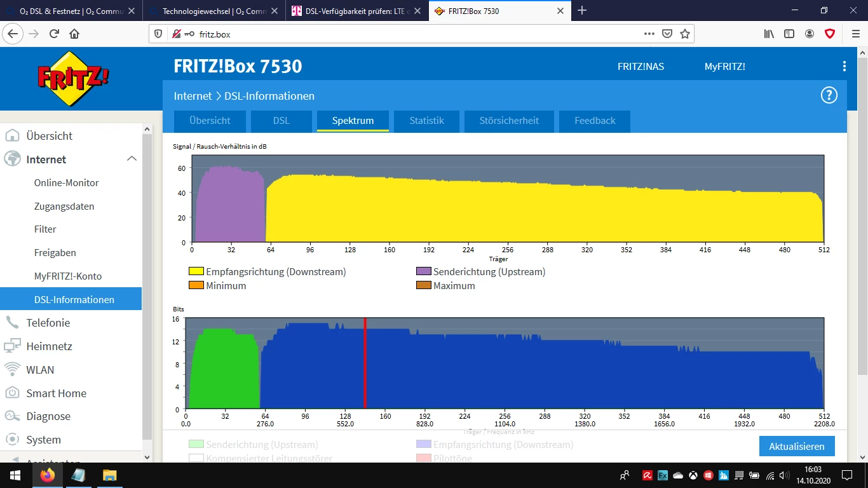Click Firefox in the taskbar
This screenshot has width=868, height=488.
pos(47,475)
